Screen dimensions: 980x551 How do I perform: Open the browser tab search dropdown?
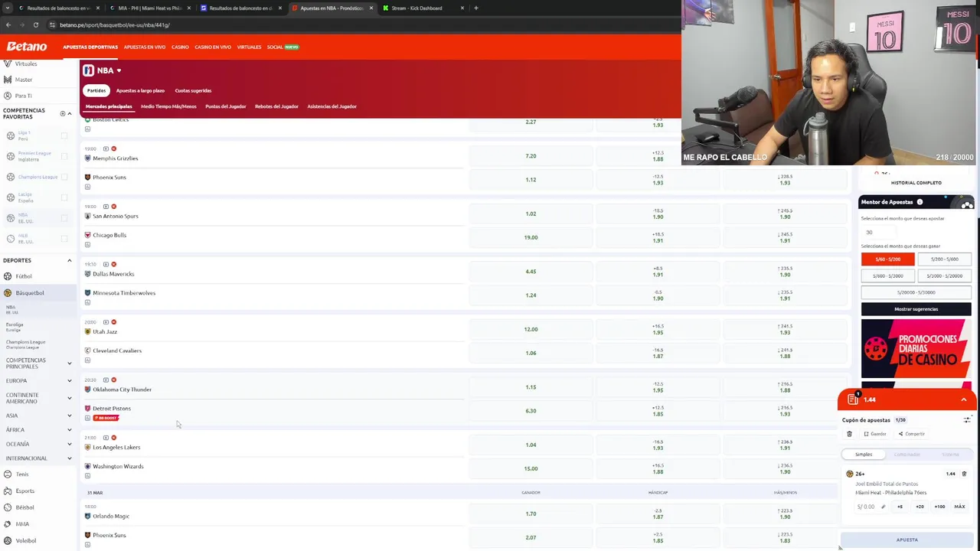pos(7,8)
